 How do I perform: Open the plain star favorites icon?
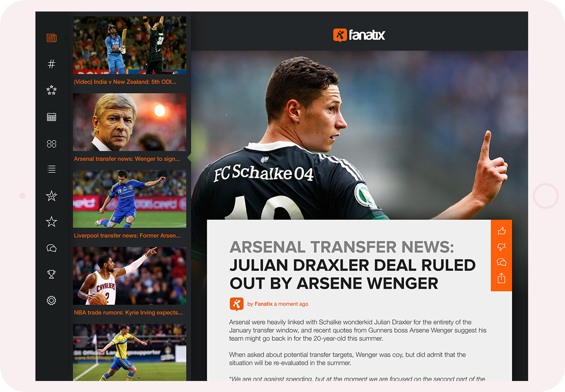coord(52,222)
